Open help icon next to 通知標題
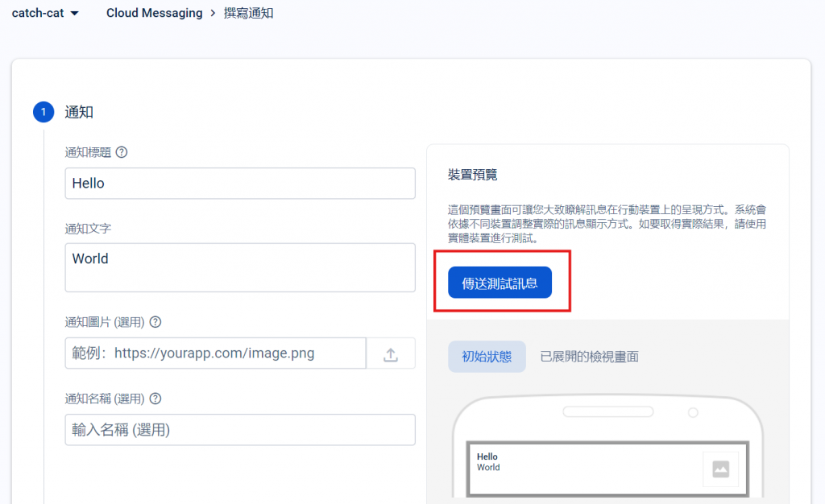This screenshot has height=504, width=825. coord(122,152)
